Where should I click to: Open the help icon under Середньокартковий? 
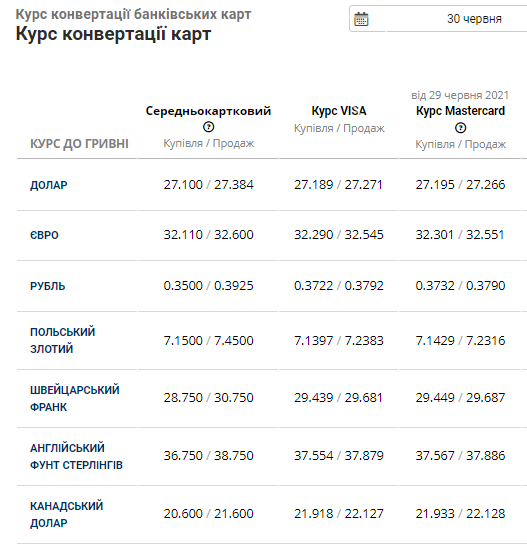point(208,127)
